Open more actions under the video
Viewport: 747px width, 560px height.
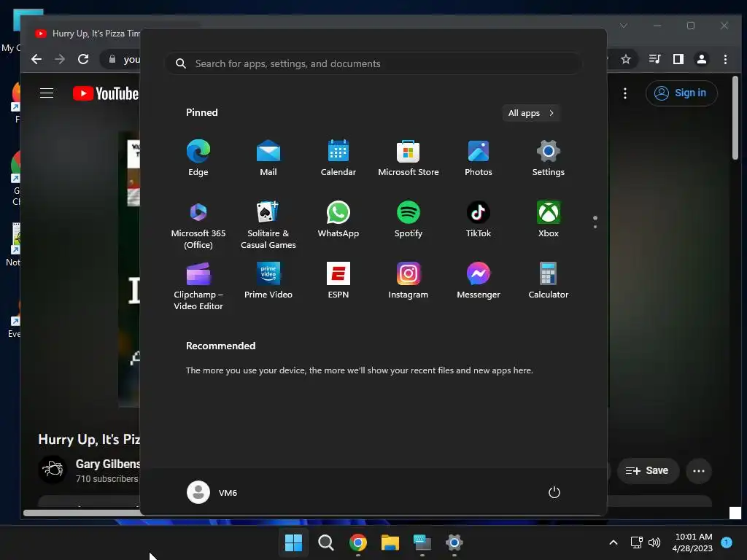pos(698,471)
